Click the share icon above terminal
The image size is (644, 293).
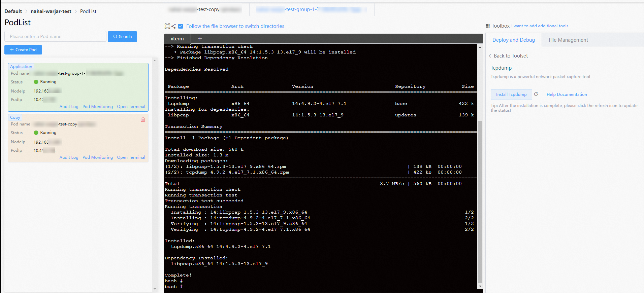pos(173,26)
